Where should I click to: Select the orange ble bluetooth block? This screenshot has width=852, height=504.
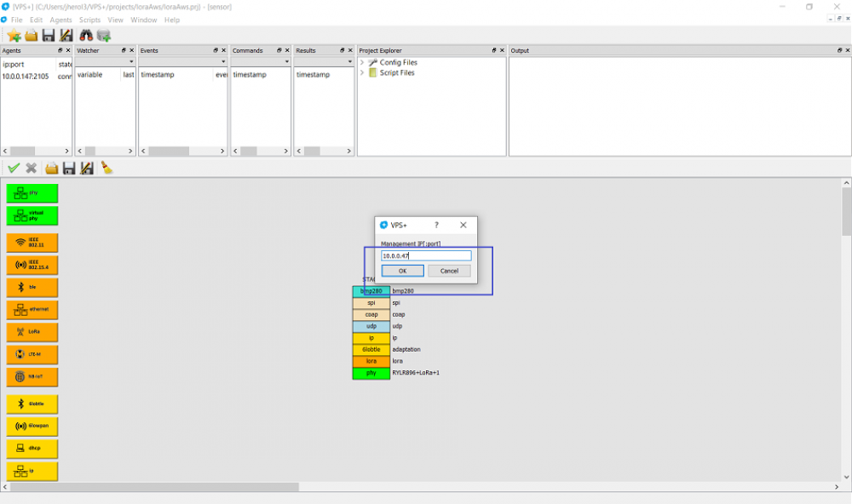tap(32, 287)
